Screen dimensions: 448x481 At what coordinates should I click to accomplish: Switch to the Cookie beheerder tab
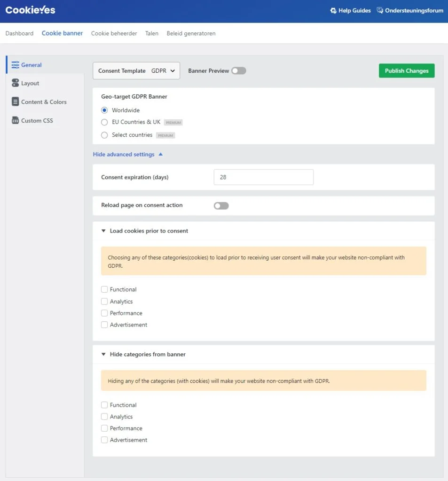click(x=114, y=33)
